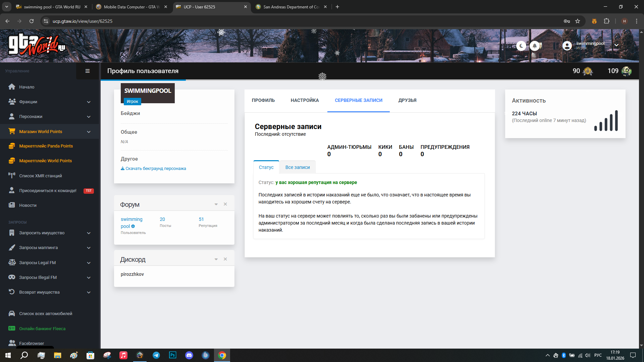Click Новости newspaper icon
The image size is (644, 362).
tap(12, 205)
